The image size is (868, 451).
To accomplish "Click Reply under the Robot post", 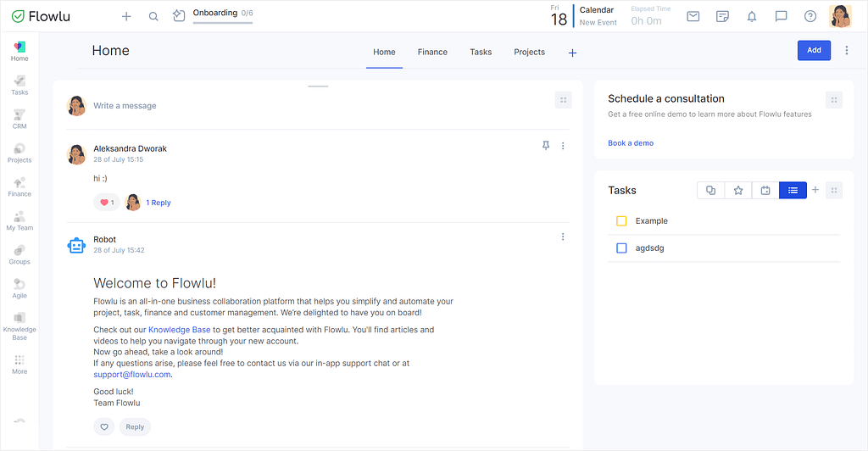I will coord(135,426).
